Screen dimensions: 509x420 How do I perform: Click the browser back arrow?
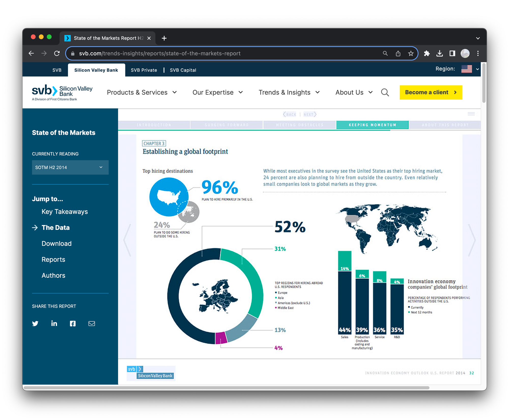click(x=31, y=53)
